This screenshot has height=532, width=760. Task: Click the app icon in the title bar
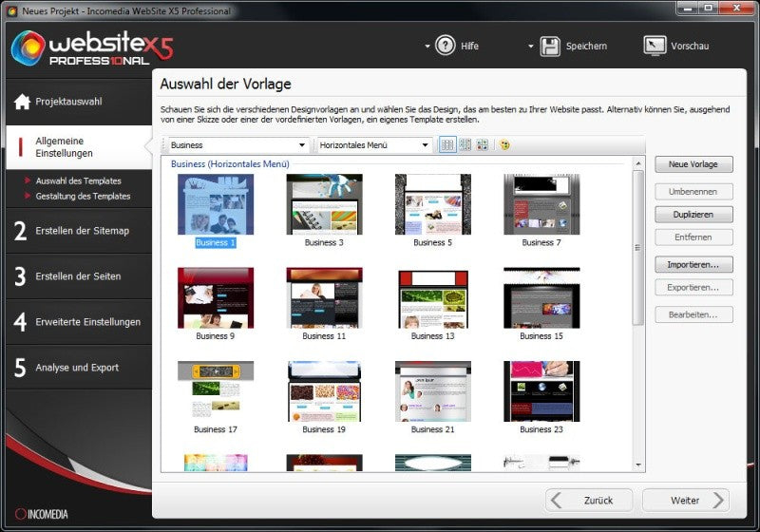click(11, 10)
